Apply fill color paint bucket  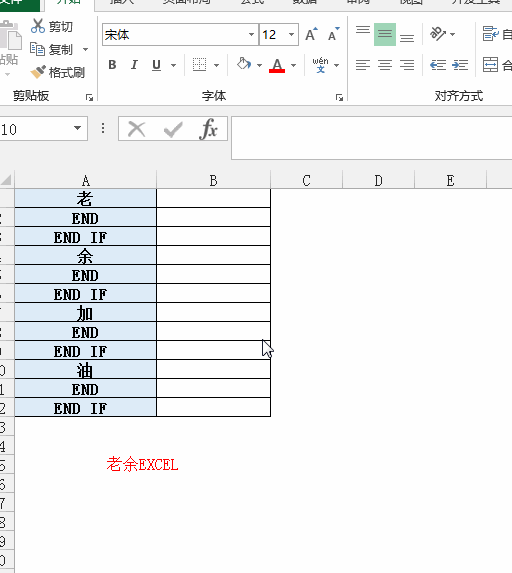pos(244,64)
